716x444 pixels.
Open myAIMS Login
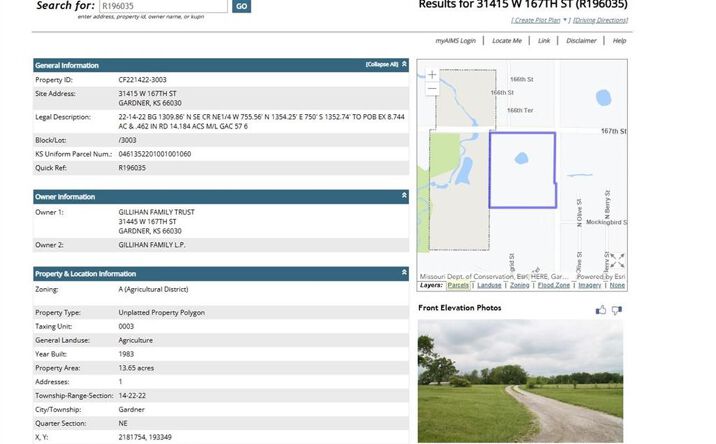[455, 41]
